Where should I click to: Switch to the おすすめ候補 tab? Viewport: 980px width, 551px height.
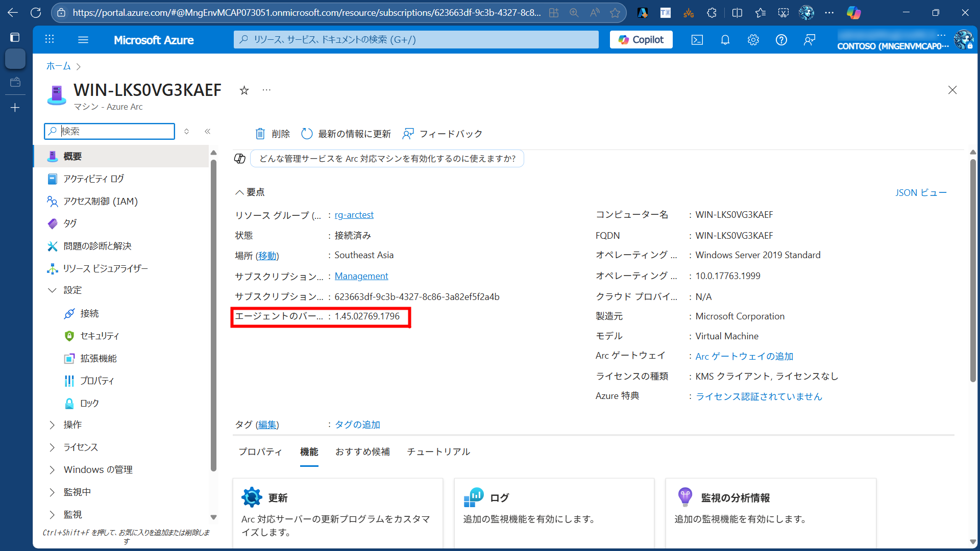362,452
